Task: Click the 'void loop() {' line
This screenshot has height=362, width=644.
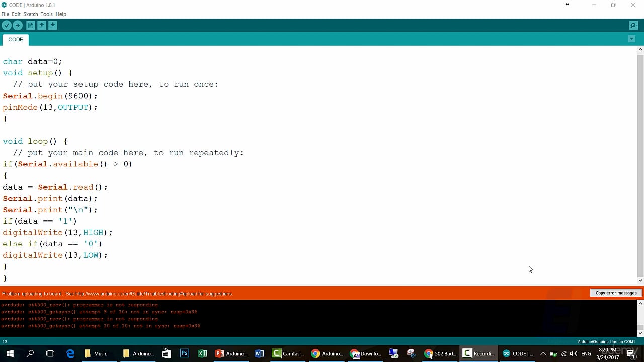Action: [x=35, y=141]
